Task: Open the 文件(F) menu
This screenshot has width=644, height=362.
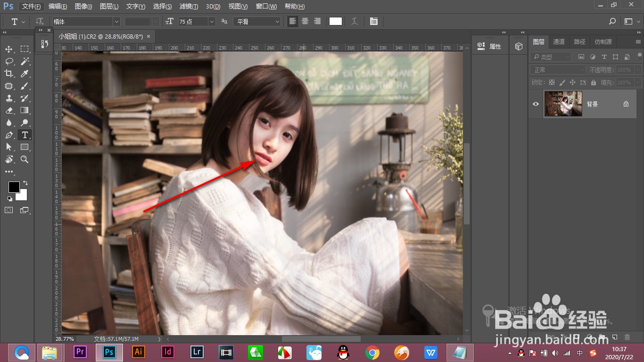Action: click(33, 7)
